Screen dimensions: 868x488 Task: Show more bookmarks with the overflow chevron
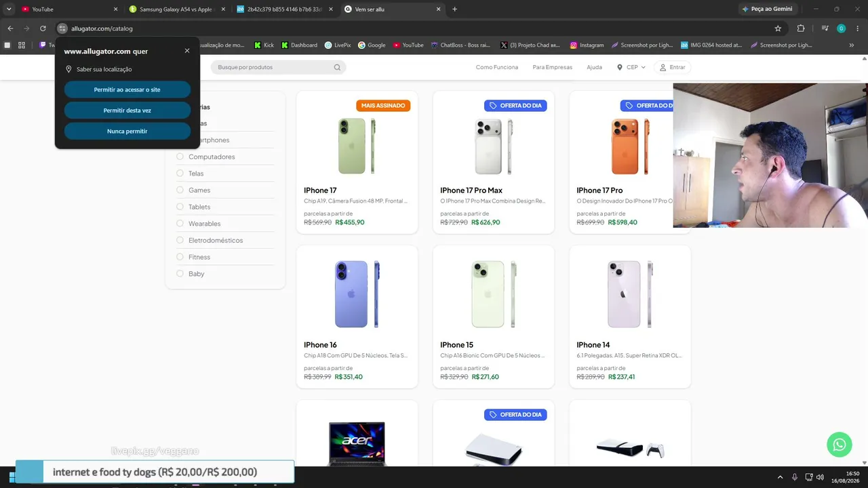(x=852, y=45)
